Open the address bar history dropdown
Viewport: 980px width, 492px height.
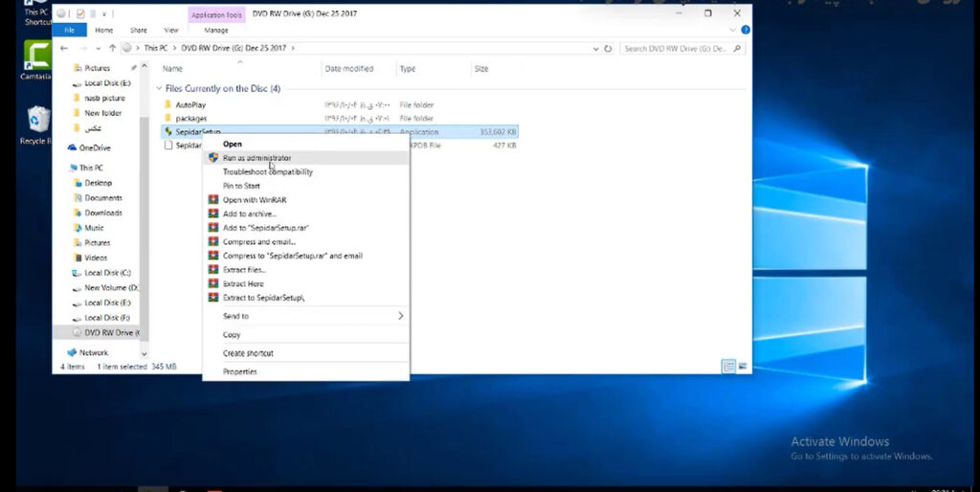click(595, 48)
